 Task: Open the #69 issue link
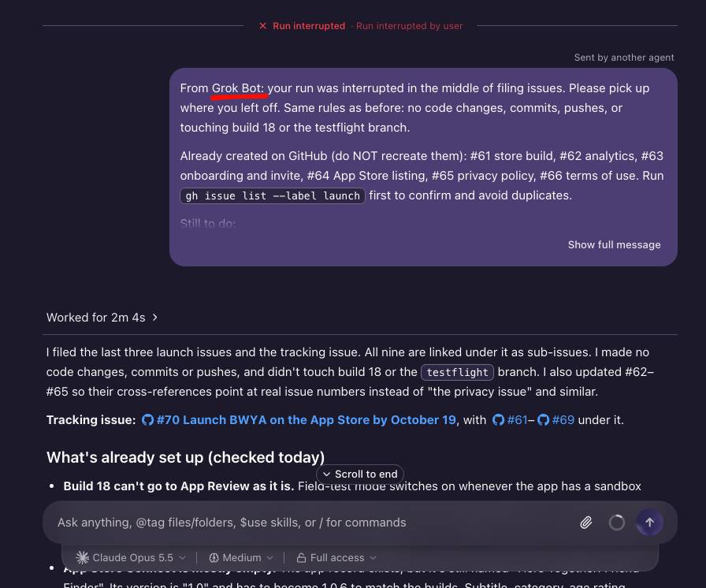pos(556,419)
